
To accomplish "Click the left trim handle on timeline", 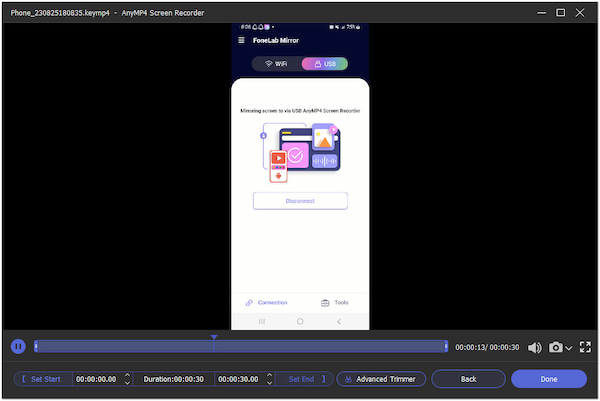I will (36, 347).
